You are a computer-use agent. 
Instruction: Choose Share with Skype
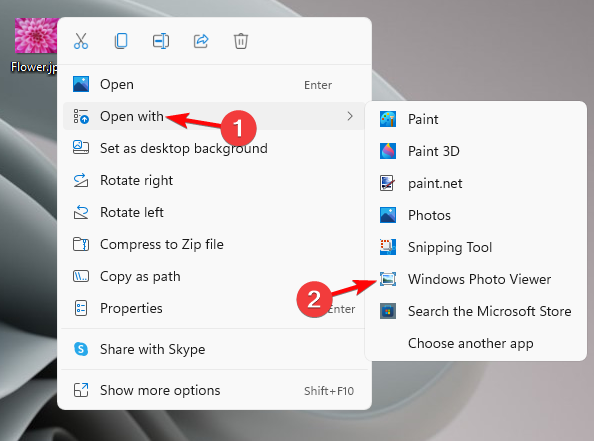click(214, 349)
